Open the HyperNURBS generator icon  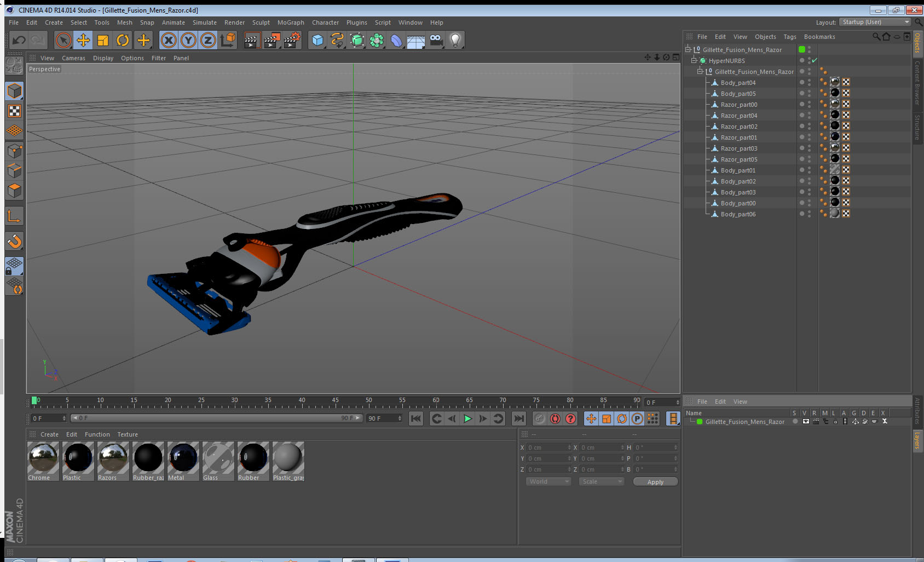pyautogui.click(x=357, y=40)
